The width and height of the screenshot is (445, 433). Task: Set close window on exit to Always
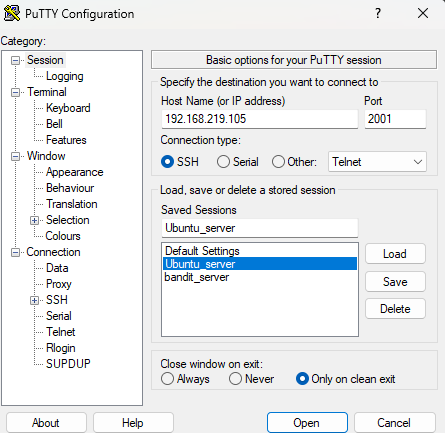(167, 379)
